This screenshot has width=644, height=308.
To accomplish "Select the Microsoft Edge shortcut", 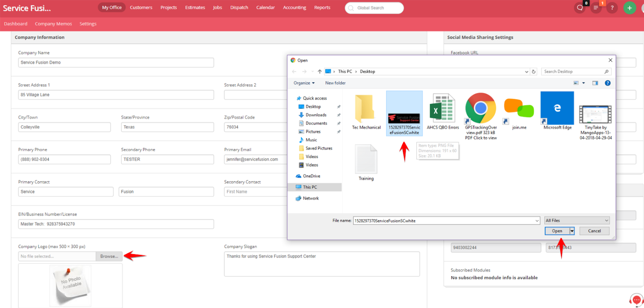I will pos(557,111).
